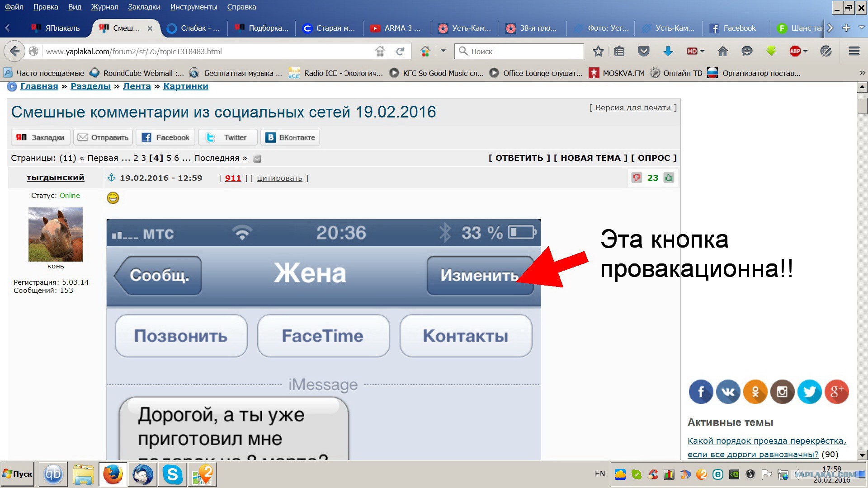
Task: Open the Инструменты menu
Action: click(193, 7)
